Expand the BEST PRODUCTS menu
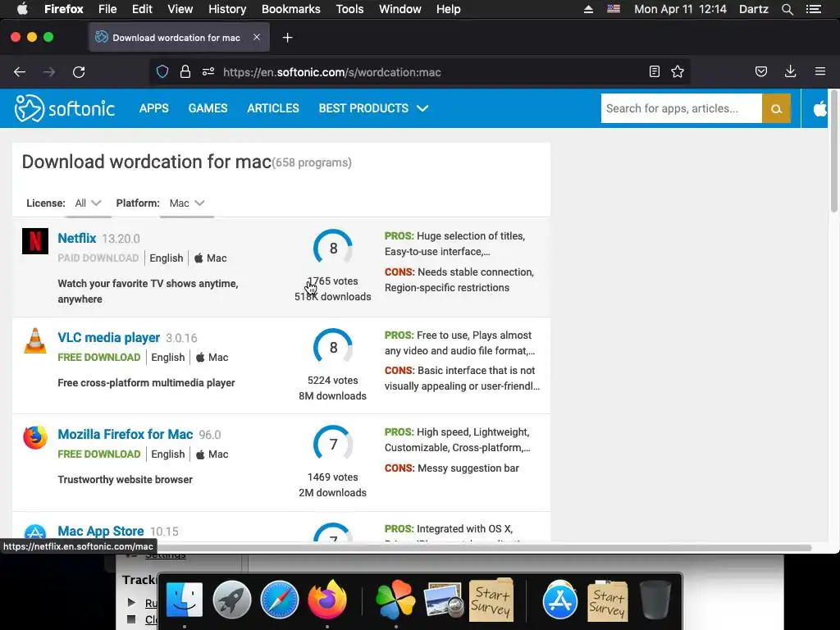This screenshot has height=630, width=840. click(373, 108)
